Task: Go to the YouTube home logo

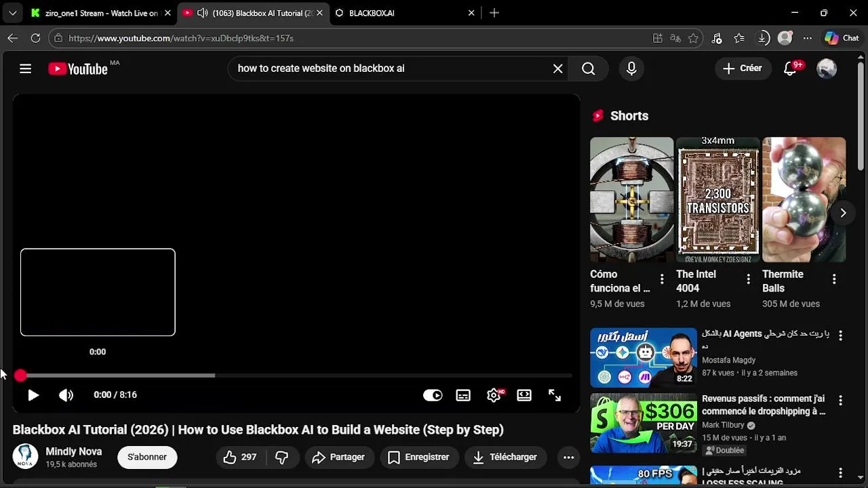Action: click(x=78, y=68)
